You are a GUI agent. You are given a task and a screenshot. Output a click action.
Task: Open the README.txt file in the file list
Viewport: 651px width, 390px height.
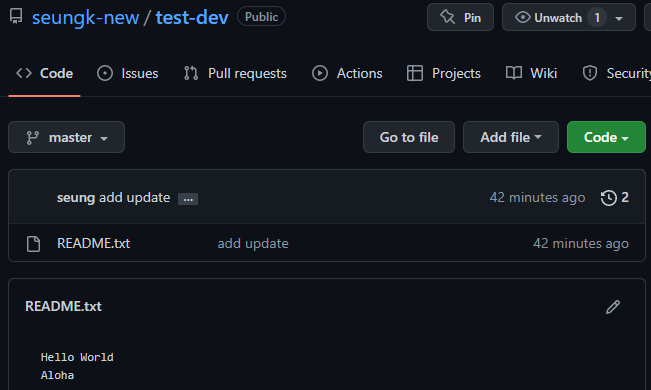(x=93, y=243)
